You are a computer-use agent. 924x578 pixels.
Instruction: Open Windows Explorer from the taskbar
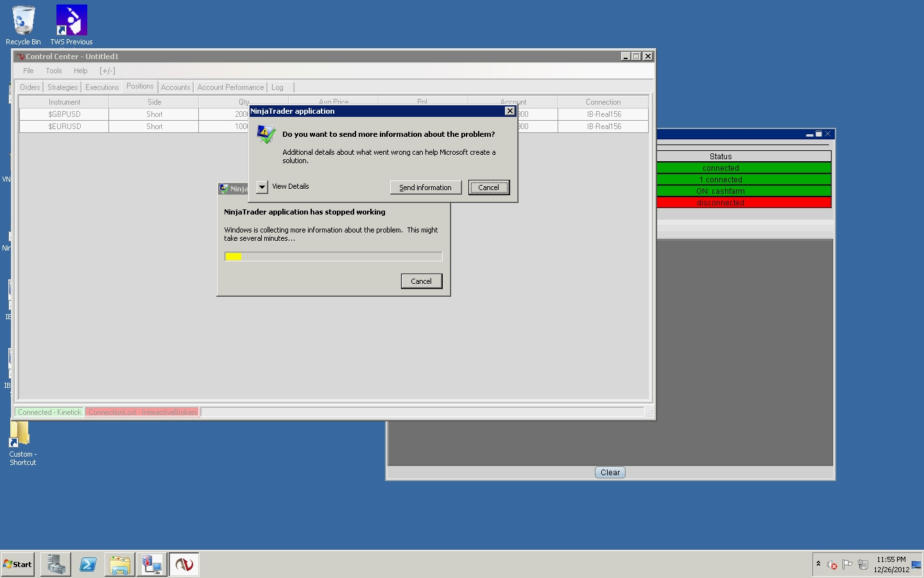click(x=120, y=565)
